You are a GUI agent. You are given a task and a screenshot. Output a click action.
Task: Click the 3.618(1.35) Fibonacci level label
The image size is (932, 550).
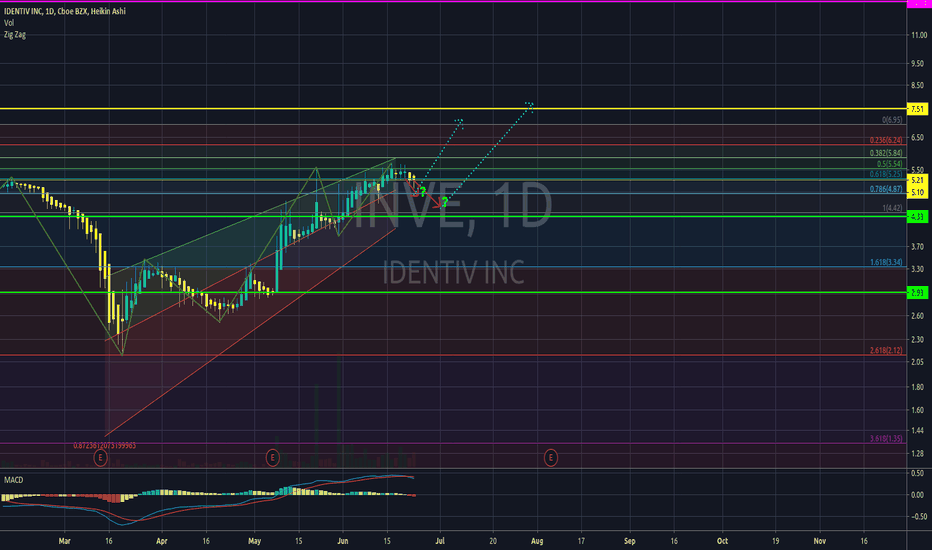pos(886,439)
